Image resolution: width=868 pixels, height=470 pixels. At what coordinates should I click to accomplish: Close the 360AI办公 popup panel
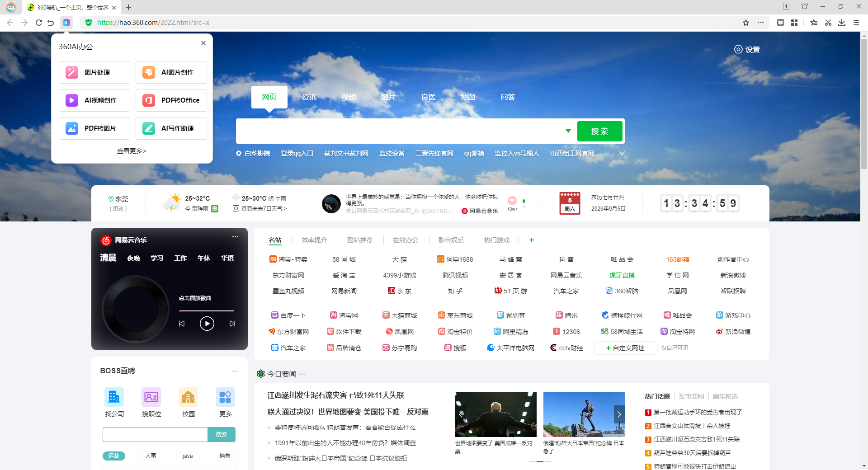tap(203, 43)
